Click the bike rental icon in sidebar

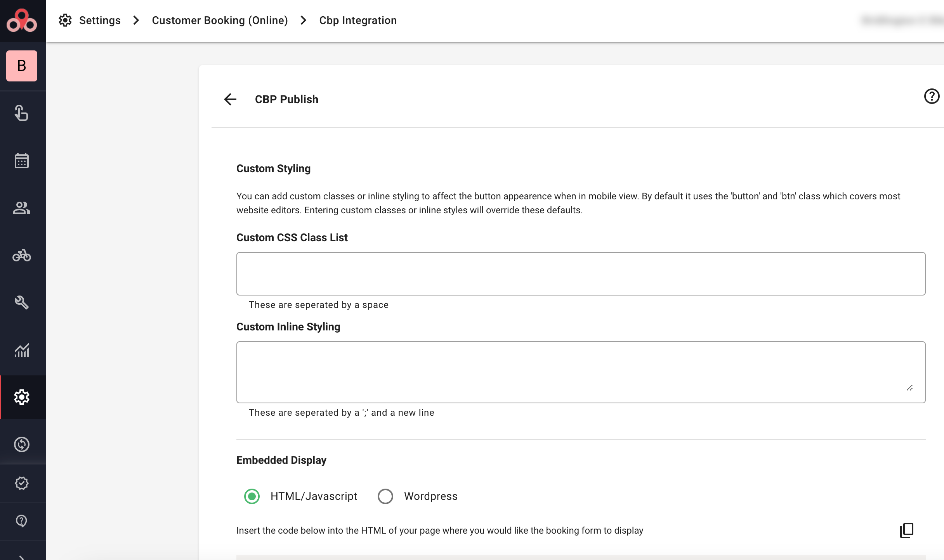[22, 256]
